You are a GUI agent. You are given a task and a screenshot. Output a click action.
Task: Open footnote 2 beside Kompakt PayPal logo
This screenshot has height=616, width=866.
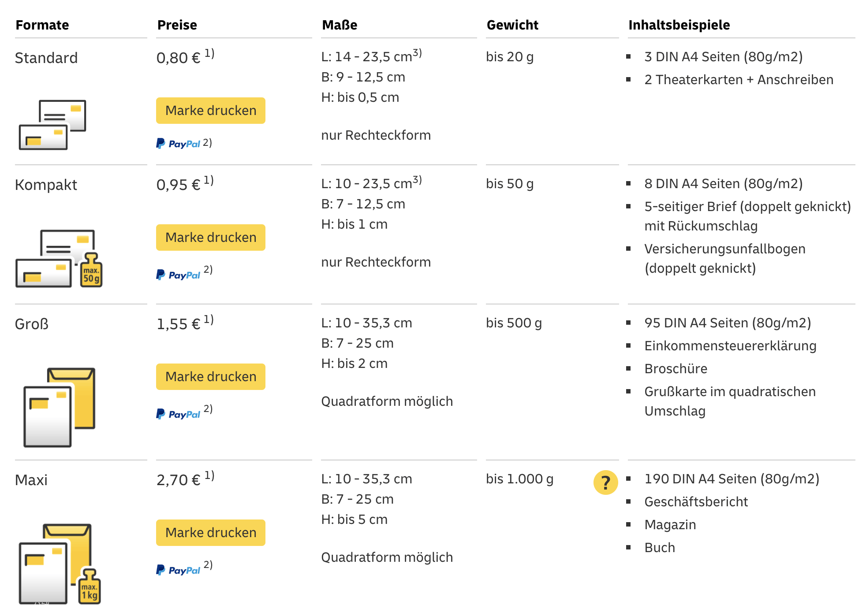[208, 270]
